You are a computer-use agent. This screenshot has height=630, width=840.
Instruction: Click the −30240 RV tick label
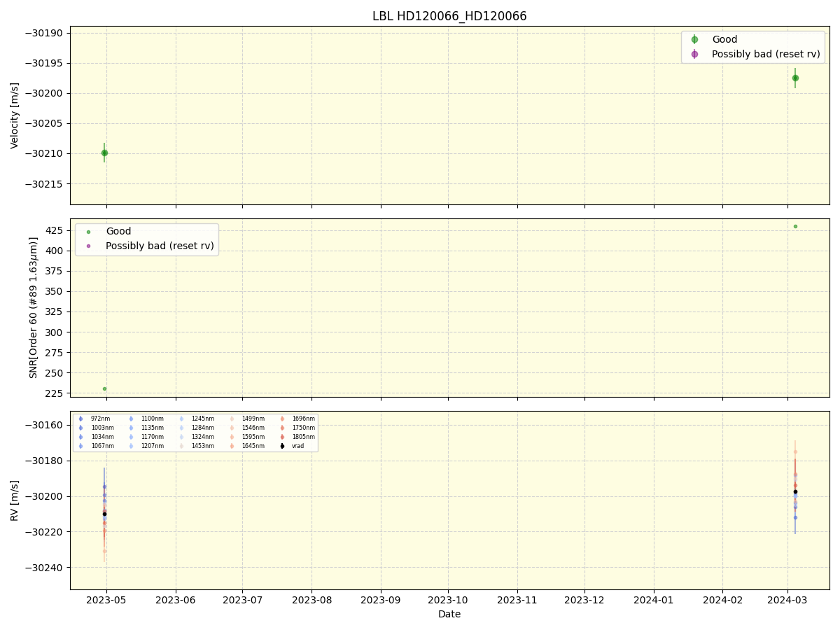pos(45,568)
